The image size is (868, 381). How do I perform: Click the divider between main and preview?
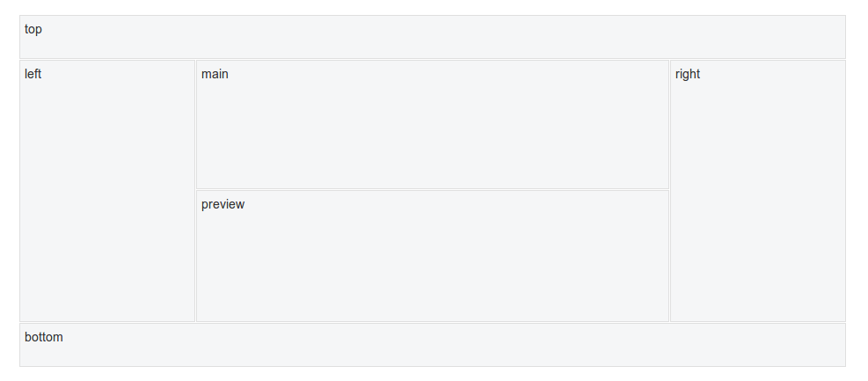(433, 190)
